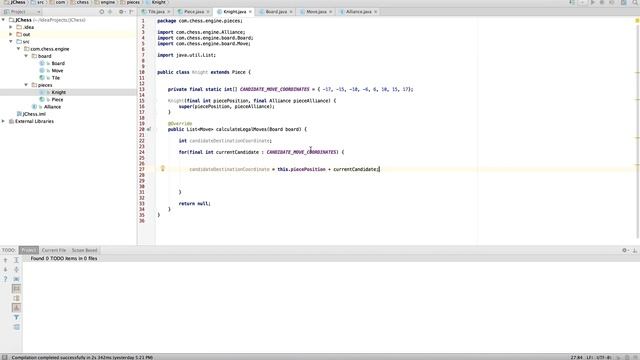Screen dimensions: 640x360
Task: Click the override gutter marker on line 20
Action: (x=149, y=129)
